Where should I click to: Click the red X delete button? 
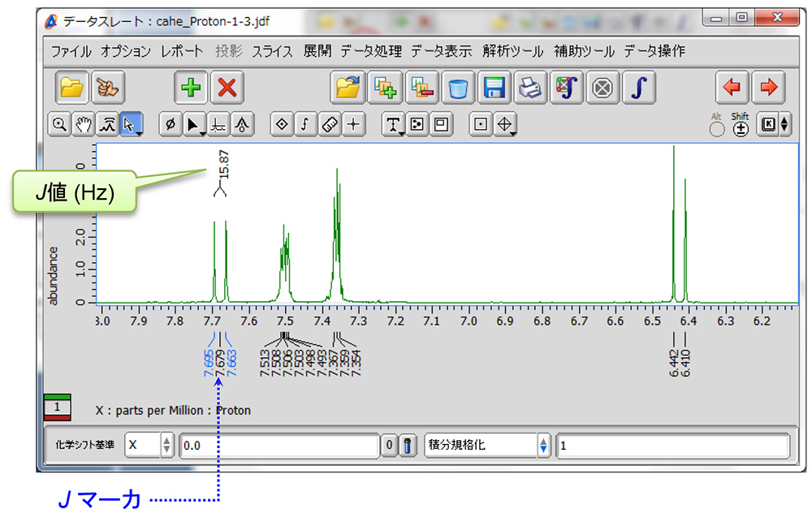point(227,88)
